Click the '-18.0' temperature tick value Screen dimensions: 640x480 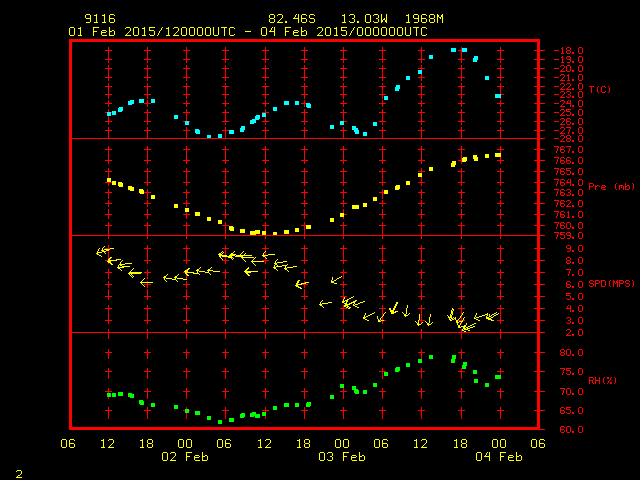pyautogui.click(x=568, y=51)
